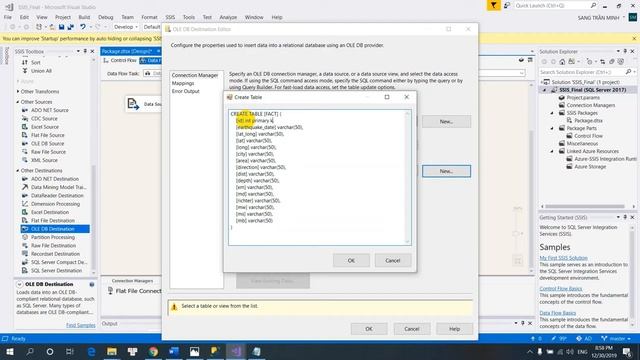Click the upper New... button in the OLE DB editor
This screenshot has width=640, height=360.
pyautogui.click(x=446, y=122)
